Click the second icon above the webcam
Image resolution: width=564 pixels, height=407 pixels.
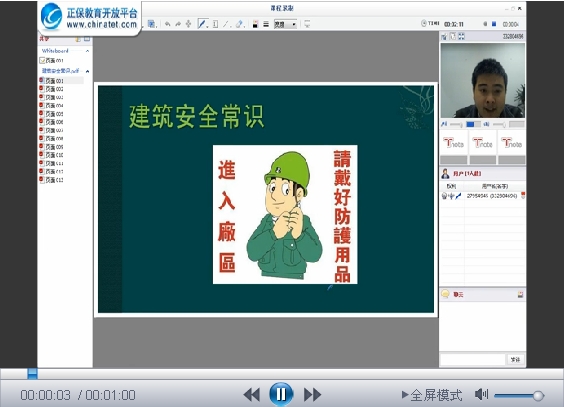click(x=453, y=36)
